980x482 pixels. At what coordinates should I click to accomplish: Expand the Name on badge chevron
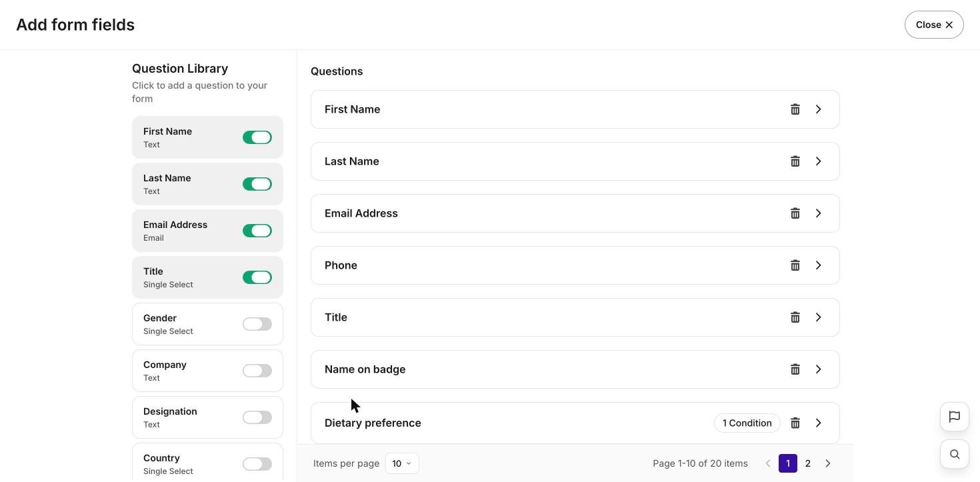pos(819,369)
